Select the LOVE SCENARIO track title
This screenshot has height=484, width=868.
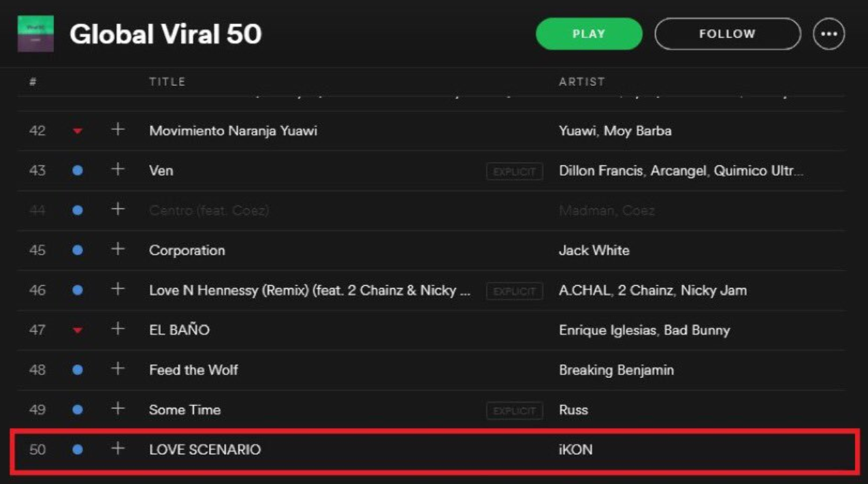click(x=205, y=449)
